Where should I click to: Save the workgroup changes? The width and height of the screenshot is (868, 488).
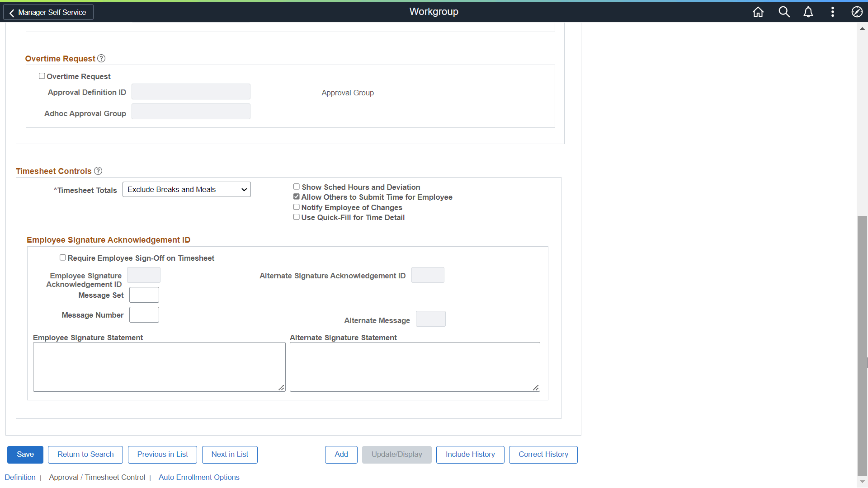(25, 454)
